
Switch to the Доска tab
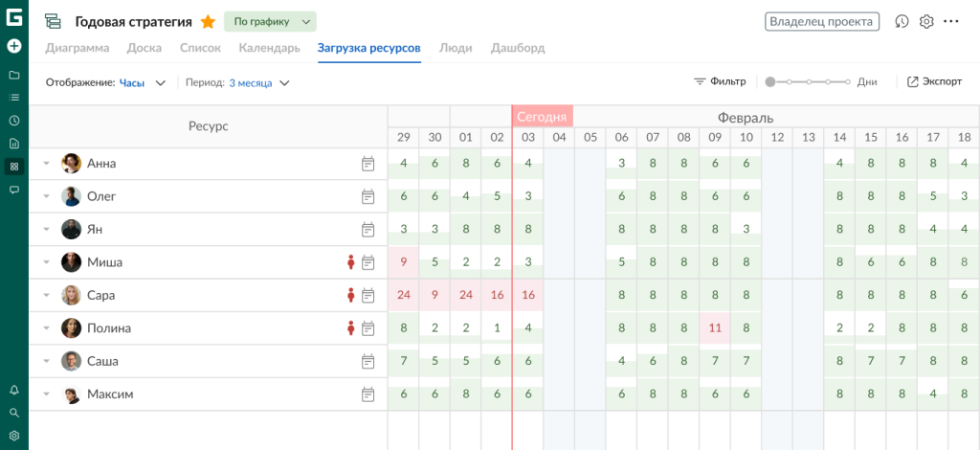point(144,48)
